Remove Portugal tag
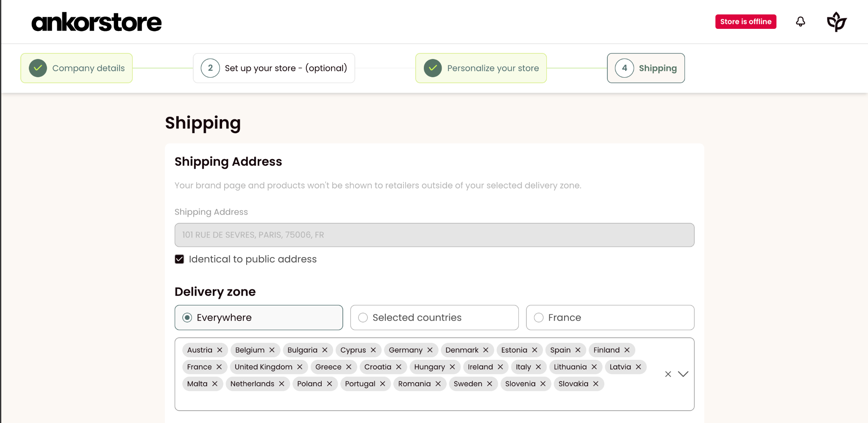Viewport: 868px width, 423px height. click(x=382, y=384)
